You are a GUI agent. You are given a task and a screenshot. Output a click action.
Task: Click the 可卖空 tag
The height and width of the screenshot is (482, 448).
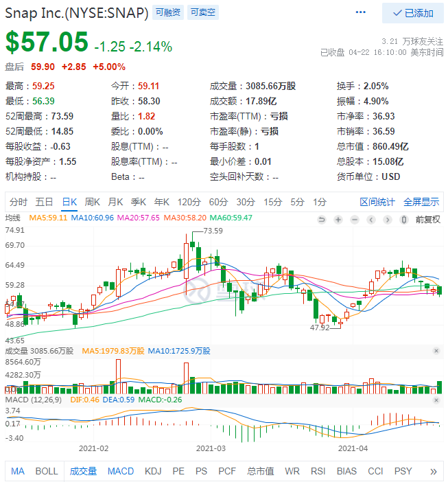click(x=203, y=12)
